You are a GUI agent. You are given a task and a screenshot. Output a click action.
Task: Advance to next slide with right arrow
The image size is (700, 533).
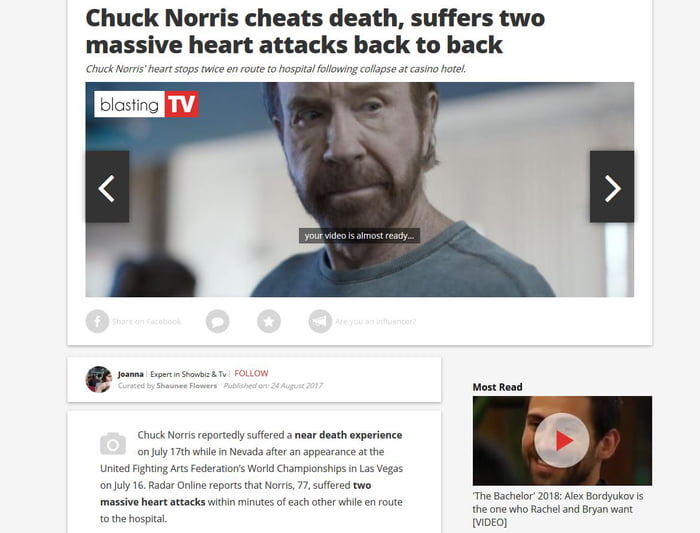pyautogui.click(x=612, y=187)
